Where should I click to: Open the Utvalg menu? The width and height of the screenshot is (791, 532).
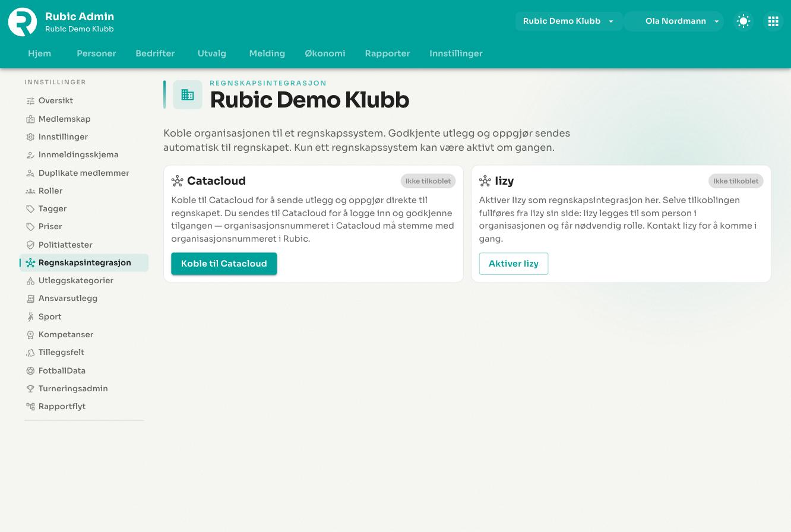coord(212,53)
